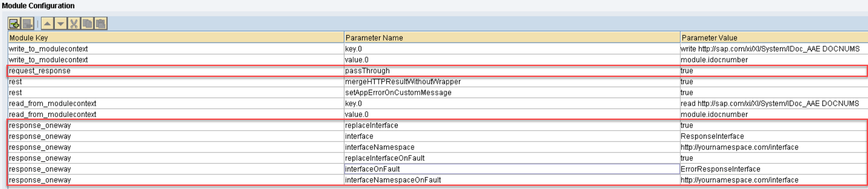Select value.0 name in write_to_modulecontext row

point(512,60)
